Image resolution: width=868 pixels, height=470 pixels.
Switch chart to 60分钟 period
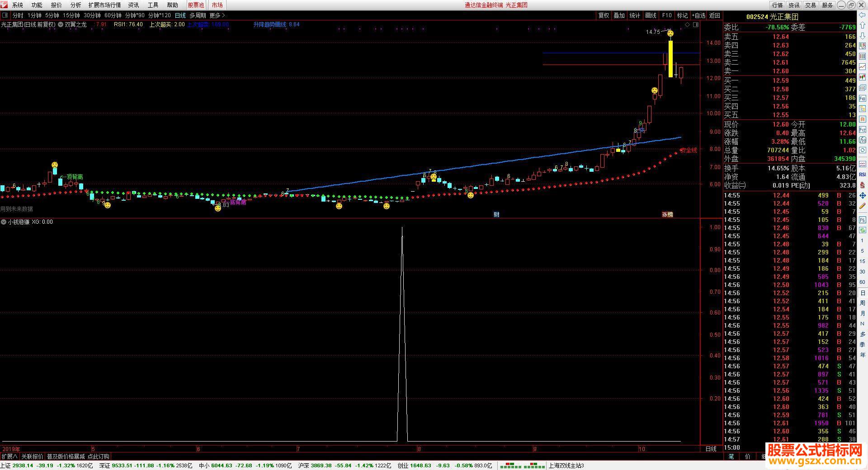coord(113,15)
